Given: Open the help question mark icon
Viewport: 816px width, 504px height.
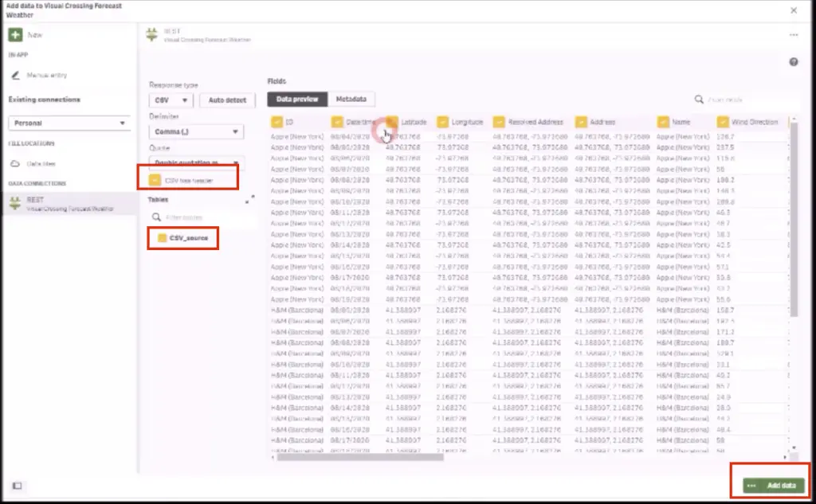Looking at the screenshot, I should (x=794, y=62).
